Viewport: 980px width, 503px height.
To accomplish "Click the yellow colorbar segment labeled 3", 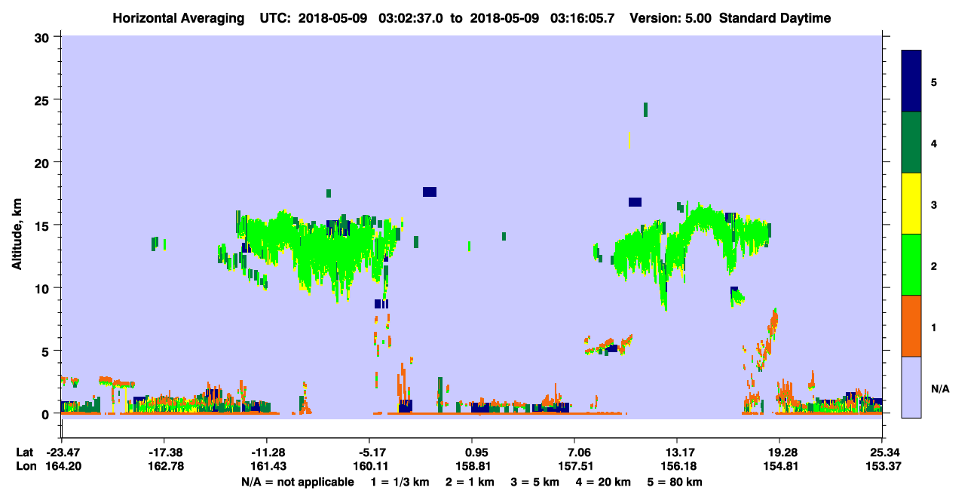I will point(911,204).
